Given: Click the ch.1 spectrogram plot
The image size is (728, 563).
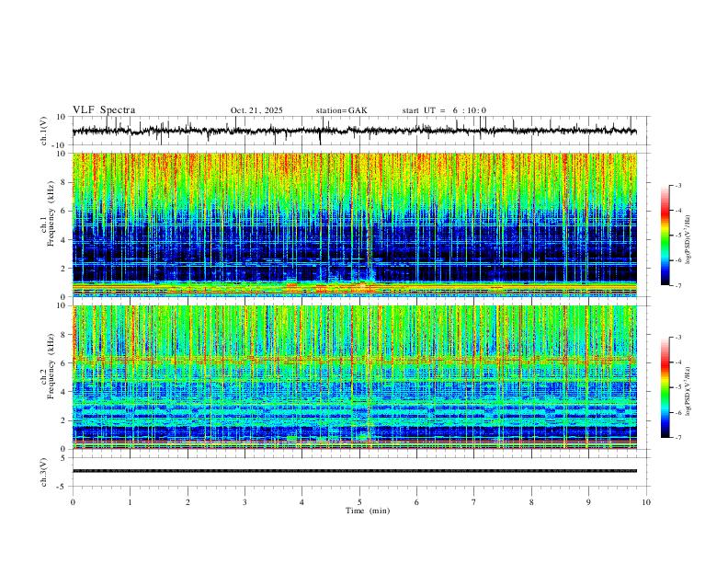Looking at the screenshot, I should pos(354,224).
